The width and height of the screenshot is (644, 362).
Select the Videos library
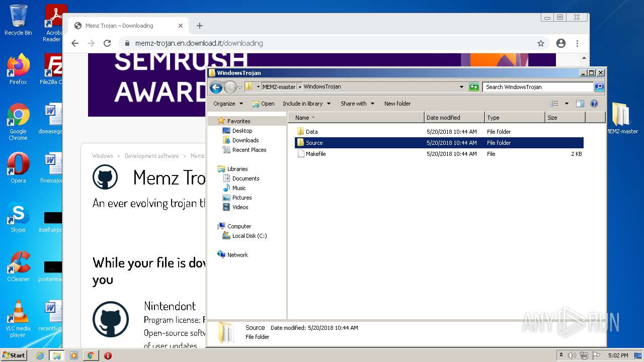240,207
